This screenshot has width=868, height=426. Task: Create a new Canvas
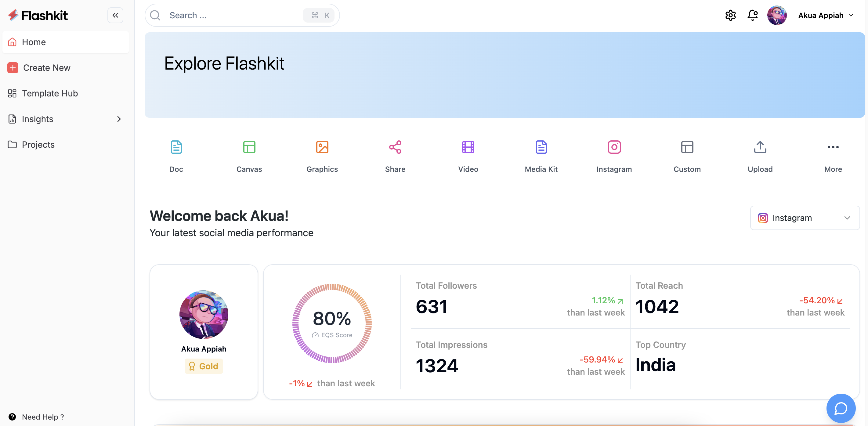pyautogui.click(x=249, y=157)
